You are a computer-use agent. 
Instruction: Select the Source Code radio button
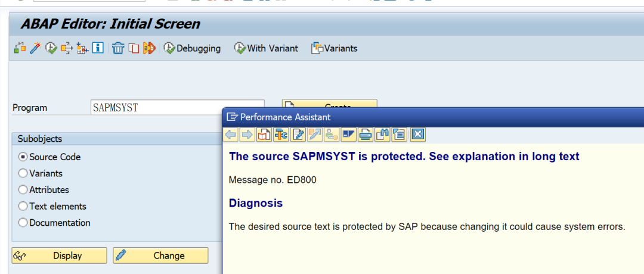click(x=23, y=157)
